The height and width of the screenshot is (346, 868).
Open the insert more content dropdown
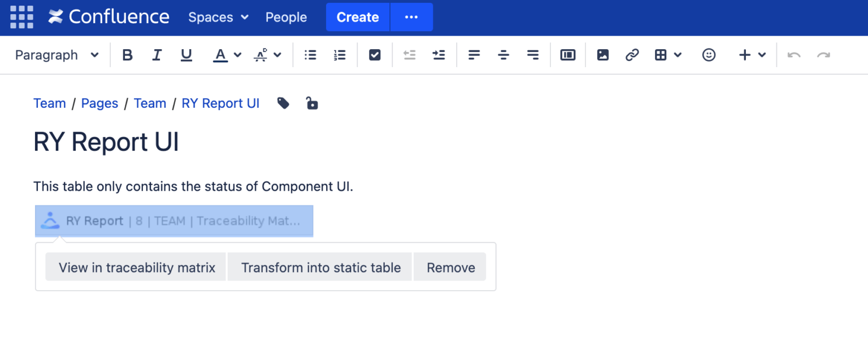(752, 55)
